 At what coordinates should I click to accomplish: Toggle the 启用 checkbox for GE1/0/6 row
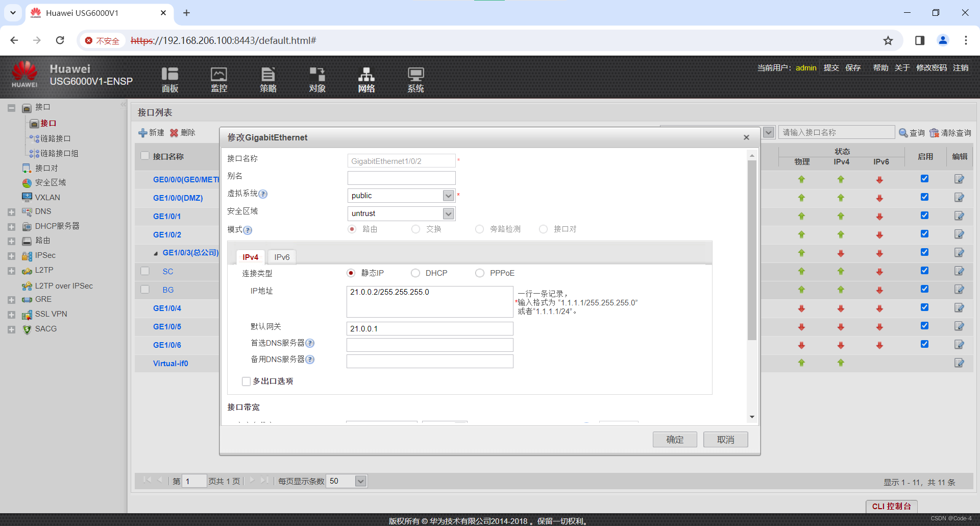pos(924,344)
